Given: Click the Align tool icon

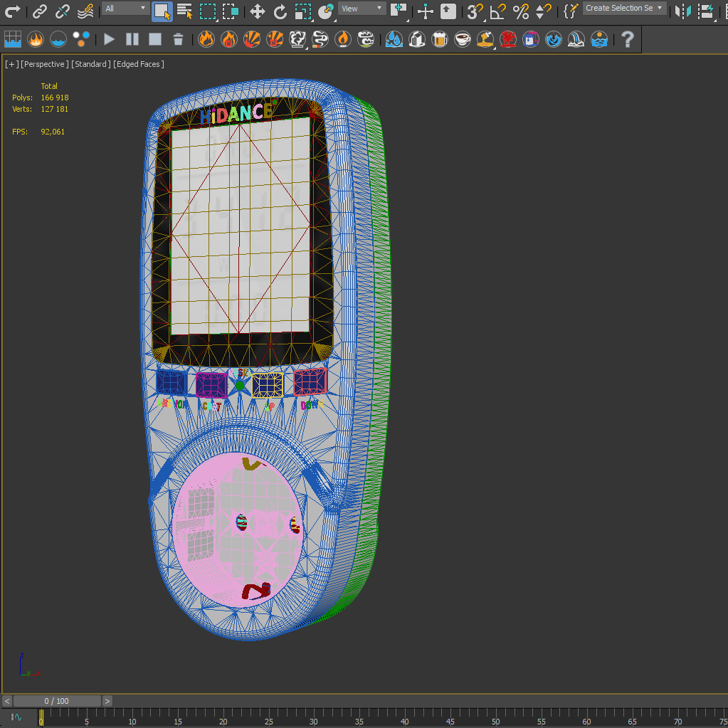Looking at the screenshot, I should pyautogui.click(x=706, y=11).
